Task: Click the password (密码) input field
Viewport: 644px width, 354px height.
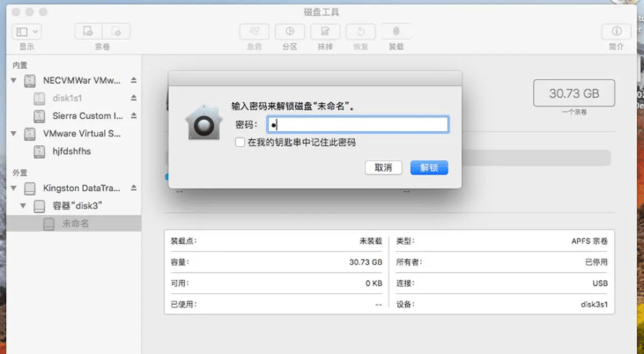Action: pos(358,124)
